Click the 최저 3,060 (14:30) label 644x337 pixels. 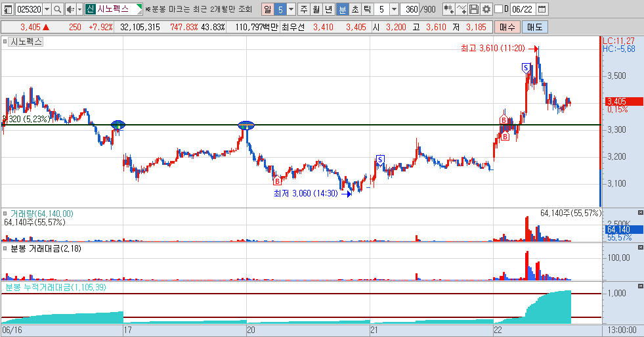[305, 193]
